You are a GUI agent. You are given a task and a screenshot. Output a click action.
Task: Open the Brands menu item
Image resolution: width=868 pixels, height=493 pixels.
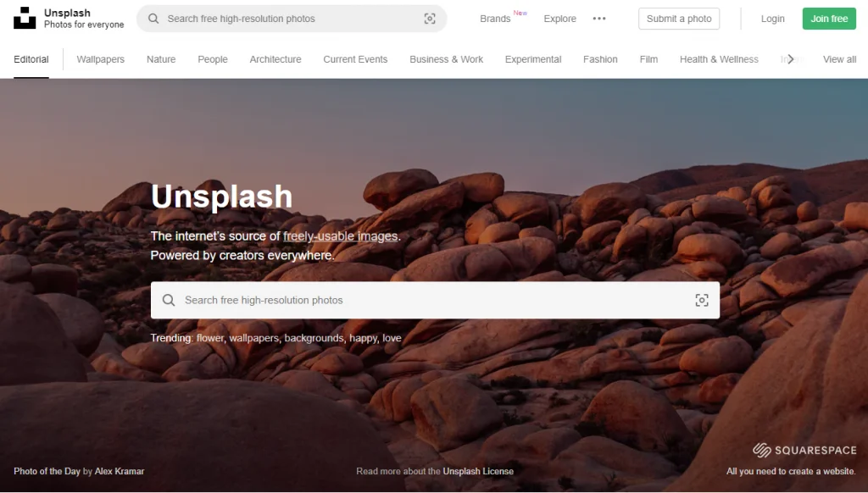point(495,19)
